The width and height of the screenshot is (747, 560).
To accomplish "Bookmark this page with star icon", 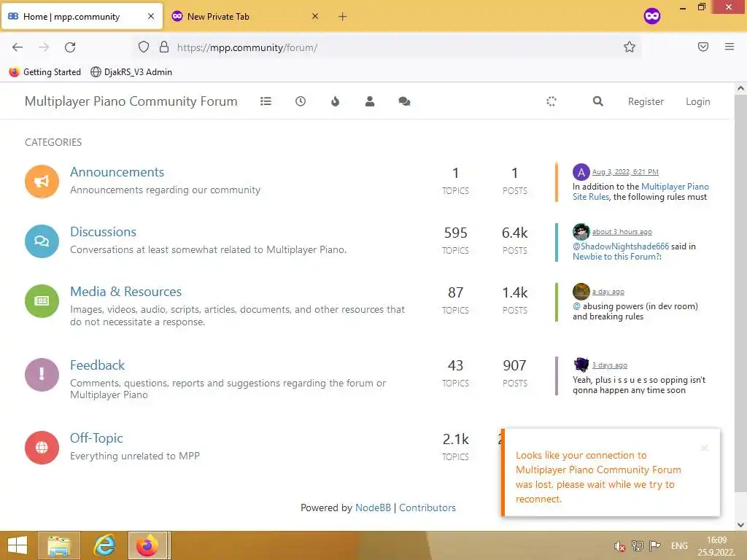I will tap(630, 47).
